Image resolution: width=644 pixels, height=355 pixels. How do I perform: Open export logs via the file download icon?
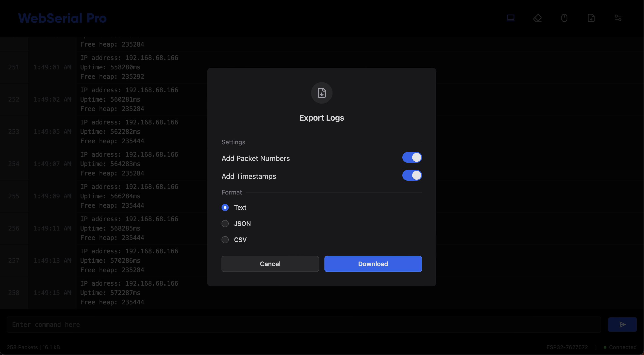click(x=591, y=18)
